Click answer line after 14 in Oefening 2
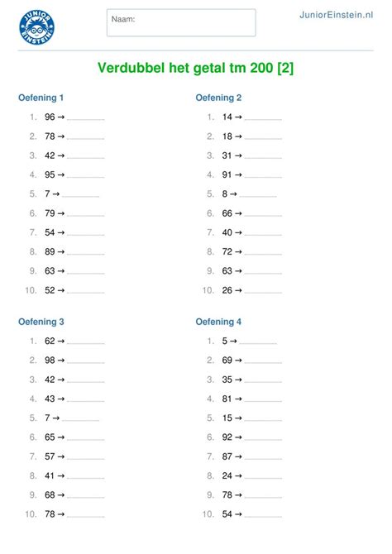 263,120
